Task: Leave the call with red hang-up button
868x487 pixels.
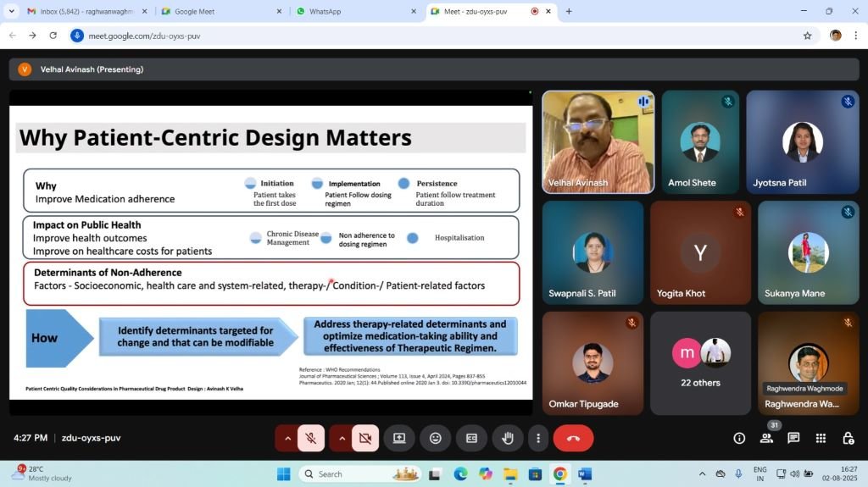Action: point(573,438)
